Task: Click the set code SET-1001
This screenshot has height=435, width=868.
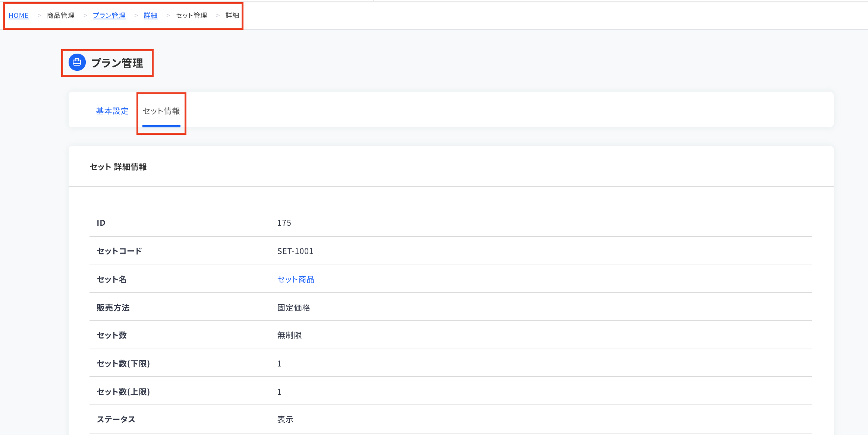Action: [x=295, y=251]
